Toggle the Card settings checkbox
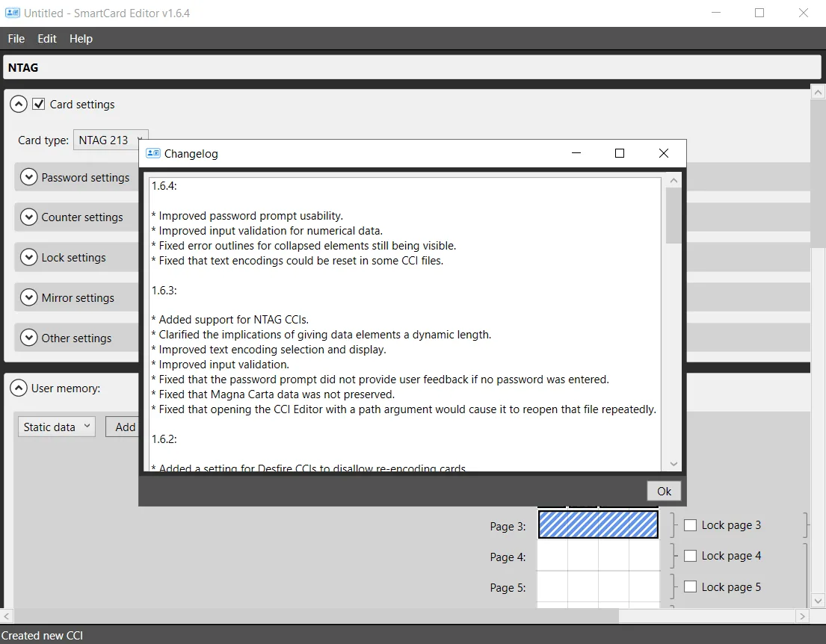826x644 pixels. (x=38, y=104)
